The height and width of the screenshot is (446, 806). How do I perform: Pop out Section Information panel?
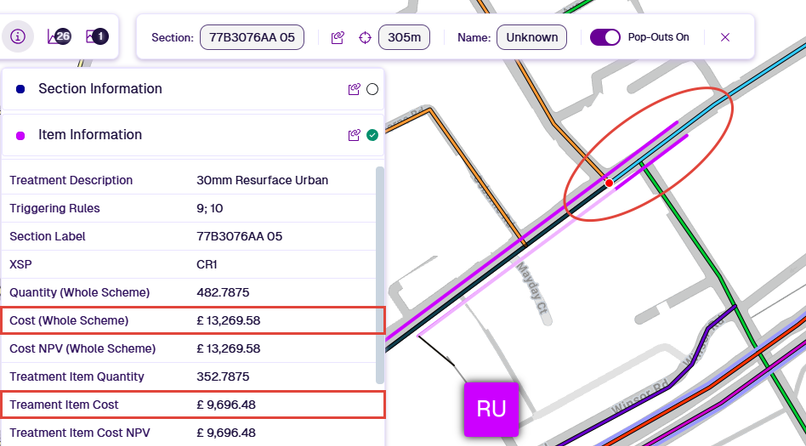click(x=354, y=89)
